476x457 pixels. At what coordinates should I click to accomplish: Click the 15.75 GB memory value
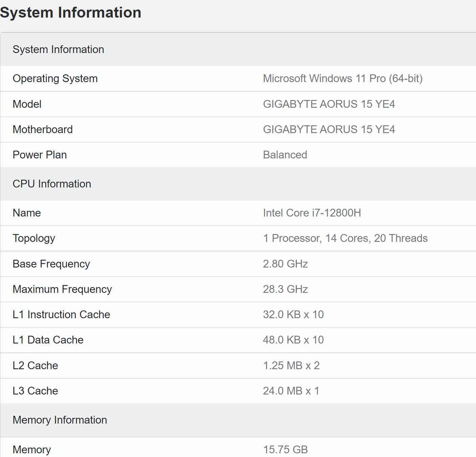285,450
